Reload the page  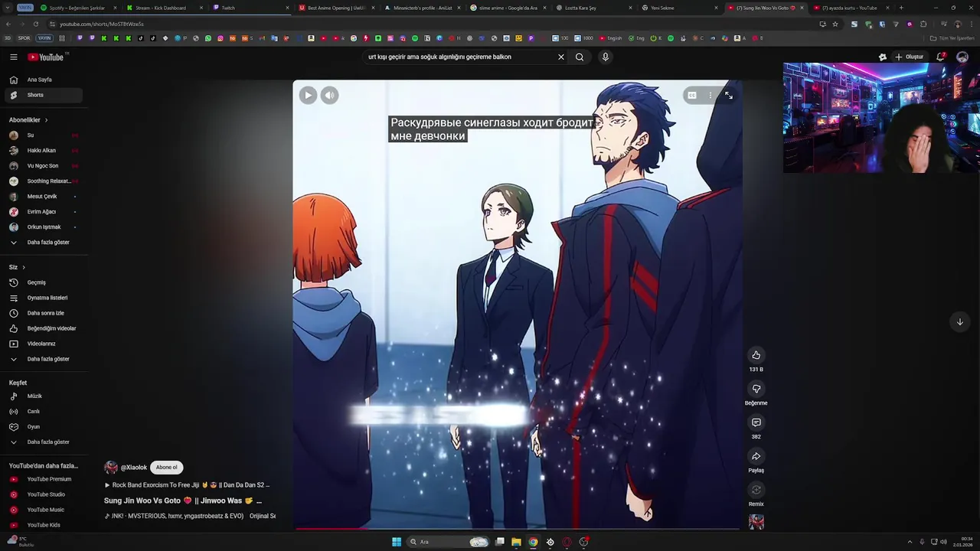coord(35,24)
